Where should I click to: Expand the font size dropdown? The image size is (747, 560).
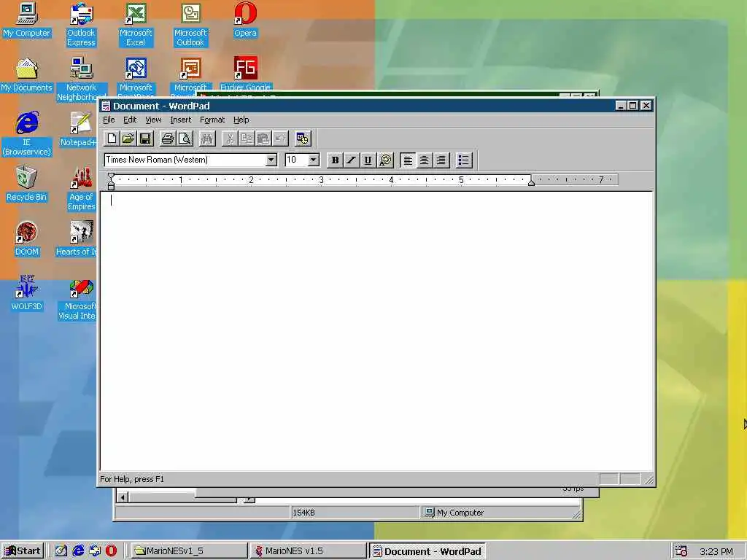(313, 160)
